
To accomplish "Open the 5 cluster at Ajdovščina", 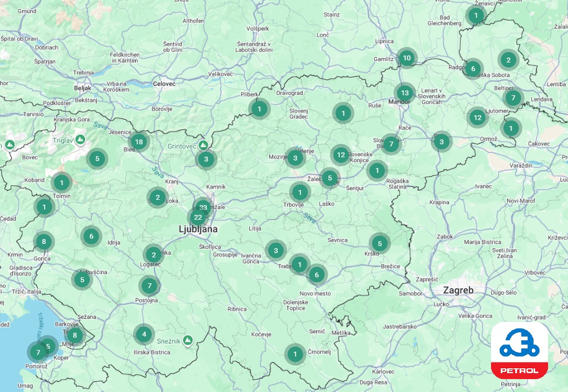I will [x=82, y=279].
